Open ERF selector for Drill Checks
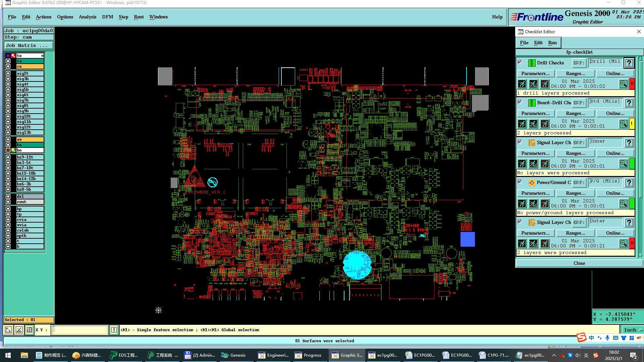 click(578, 63)
